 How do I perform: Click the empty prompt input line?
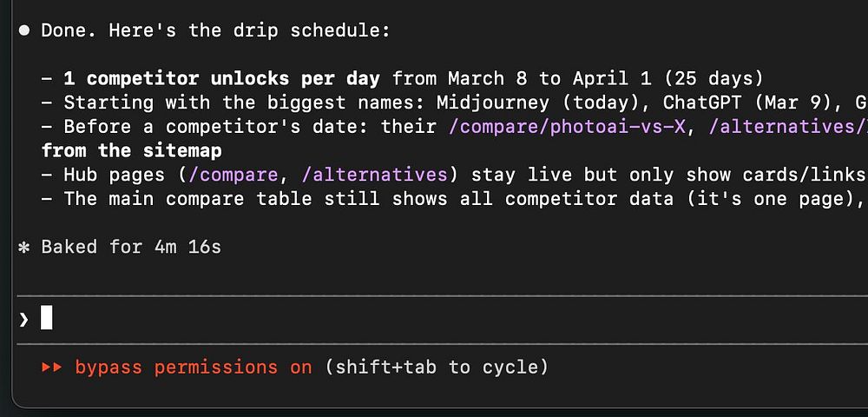(x=434, y=320)
